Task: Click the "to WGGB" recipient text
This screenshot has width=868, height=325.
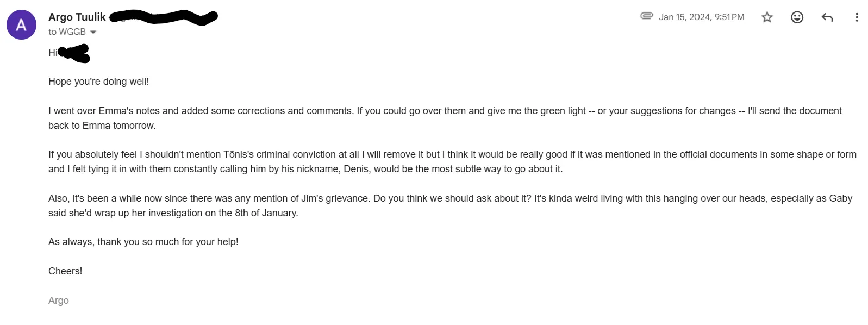Action: [x=67, y=32]
